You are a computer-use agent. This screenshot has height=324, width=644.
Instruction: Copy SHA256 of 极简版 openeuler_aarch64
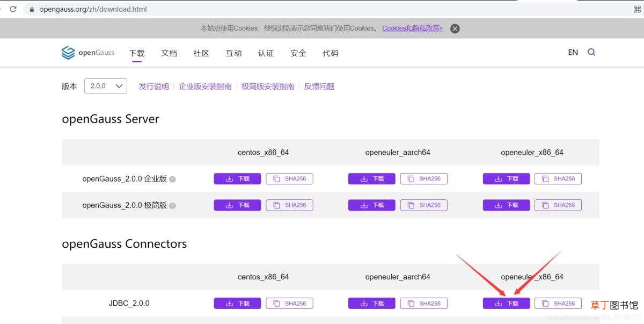424,205
